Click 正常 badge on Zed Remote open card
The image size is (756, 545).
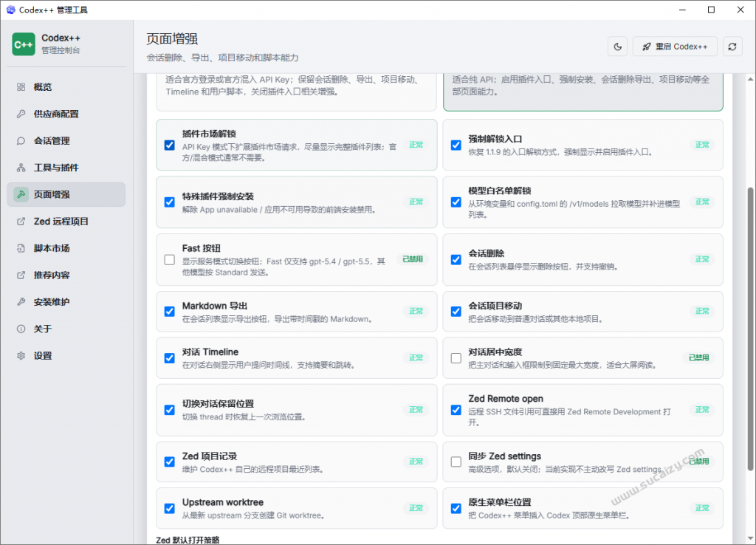click(x=702, y=409)
